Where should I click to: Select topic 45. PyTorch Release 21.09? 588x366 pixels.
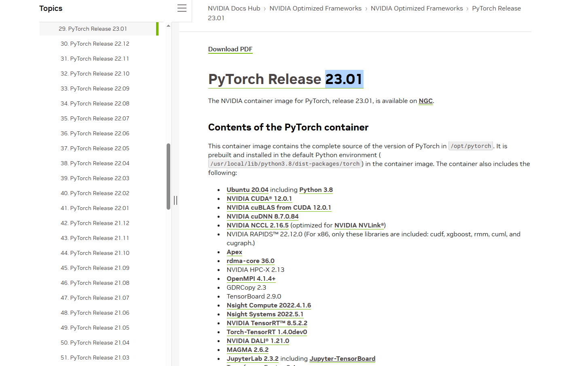[x=95, y=268]
